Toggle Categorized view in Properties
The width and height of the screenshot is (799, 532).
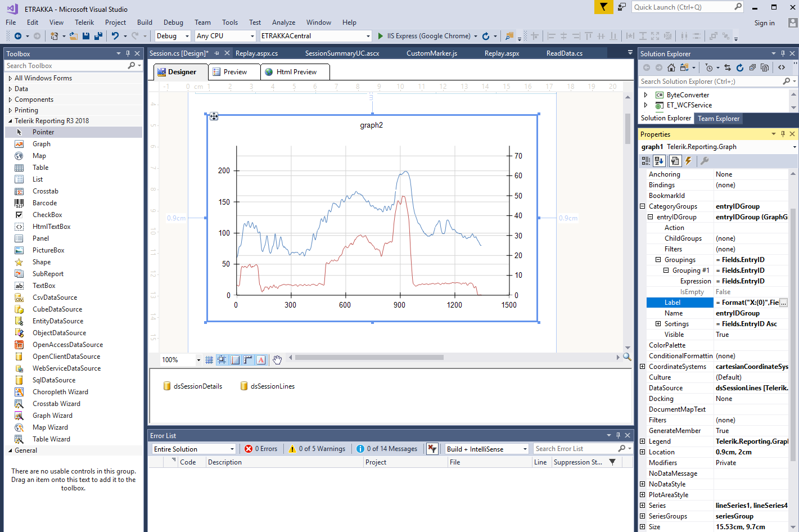(x=646, y=161)
